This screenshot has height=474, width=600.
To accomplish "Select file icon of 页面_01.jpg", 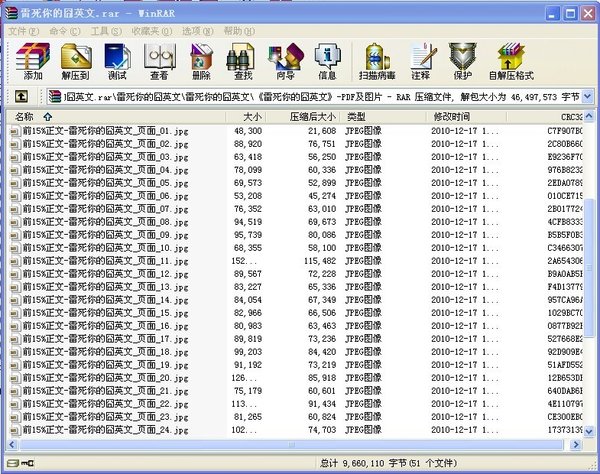I will coord(15,132).
